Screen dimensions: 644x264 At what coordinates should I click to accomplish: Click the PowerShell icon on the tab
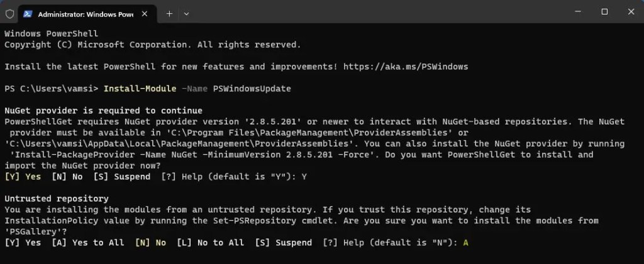pos(28,13)
